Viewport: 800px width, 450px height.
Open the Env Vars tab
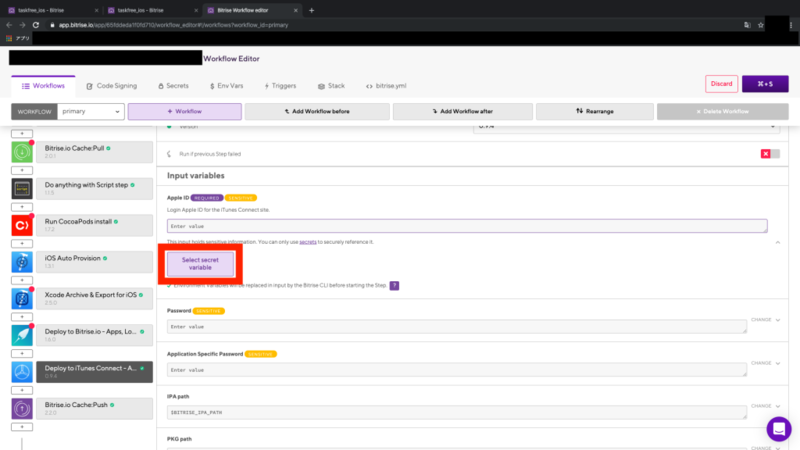(227, 86)
